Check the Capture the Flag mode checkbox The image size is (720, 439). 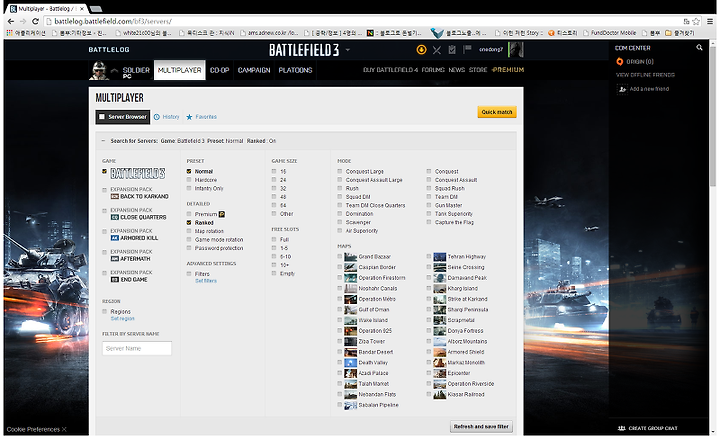coord(429,222)
